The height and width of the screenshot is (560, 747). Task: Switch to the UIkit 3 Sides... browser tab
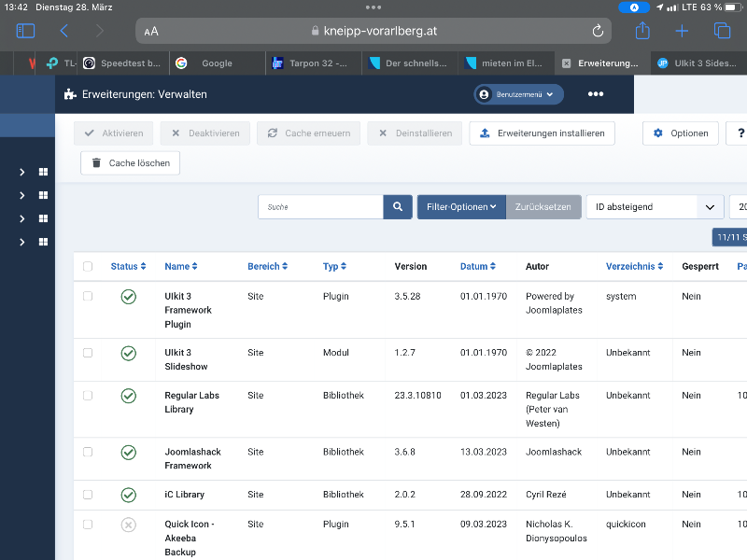[x=698, y=63]
